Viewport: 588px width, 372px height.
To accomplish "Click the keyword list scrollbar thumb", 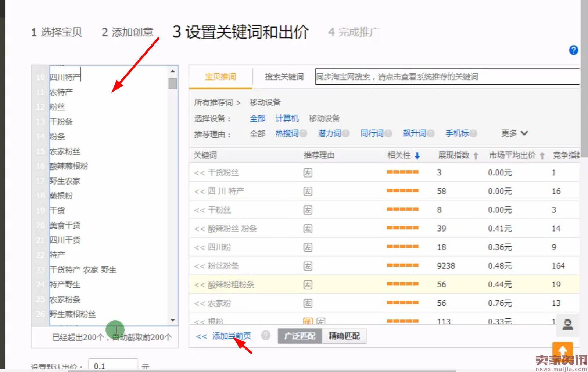I will (173, 83).
